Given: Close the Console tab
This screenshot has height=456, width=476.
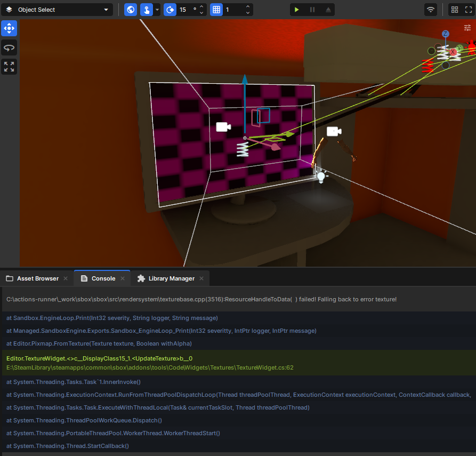Looking at the screenshot, I should 123,278.
